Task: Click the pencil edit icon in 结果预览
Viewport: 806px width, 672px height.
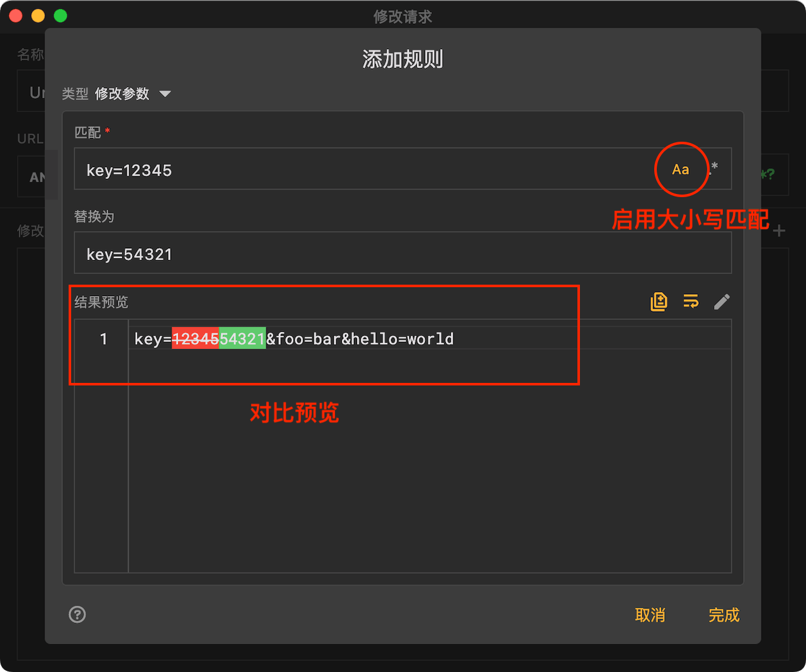Action: [x=722, y=302]
